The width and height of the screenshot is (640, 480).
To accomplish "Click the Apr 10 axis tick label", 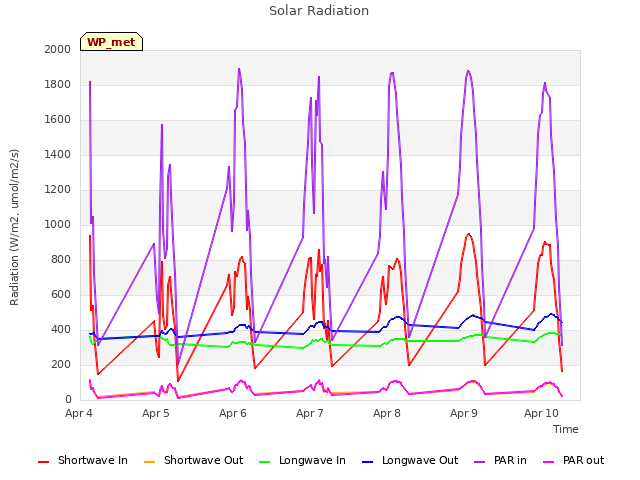I will pyautogui.click(x=541, y=413).
